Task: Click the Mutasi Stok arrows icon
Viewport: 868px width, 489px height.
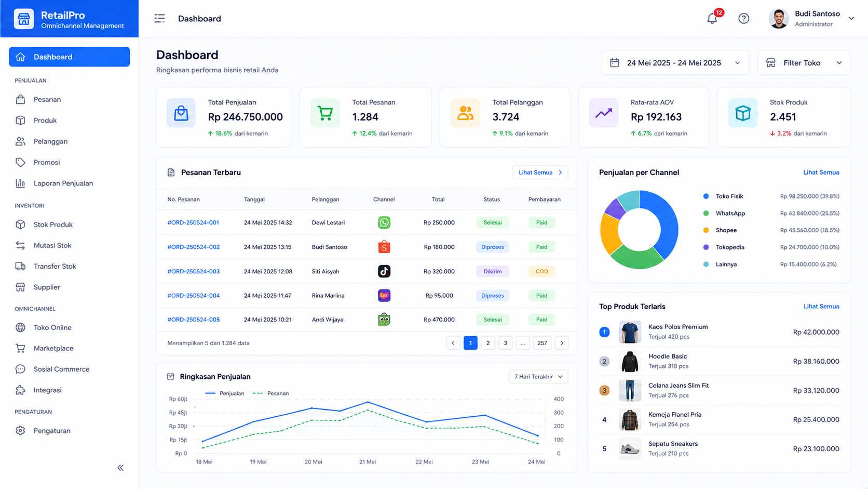Action: tap(20, 245)
